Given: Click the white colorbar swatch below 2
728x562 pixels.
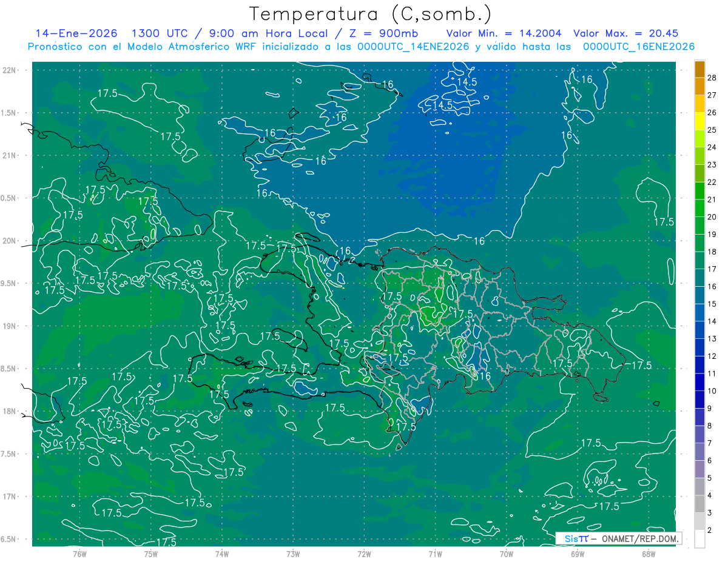Looking at the screenshot, I should coord(699,539).
